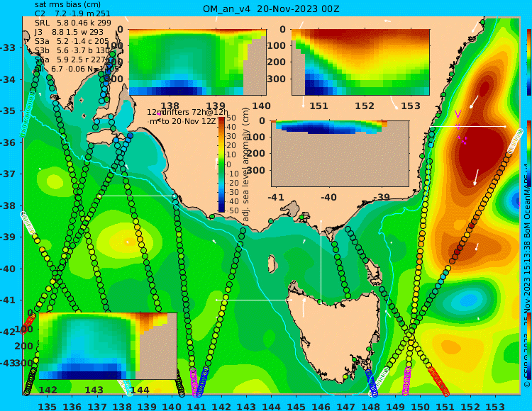The height and width of the screenshot is (411, 532).
Task: Click the S3b 5.6 3.7 row
Action: click(x=72, y=50)
